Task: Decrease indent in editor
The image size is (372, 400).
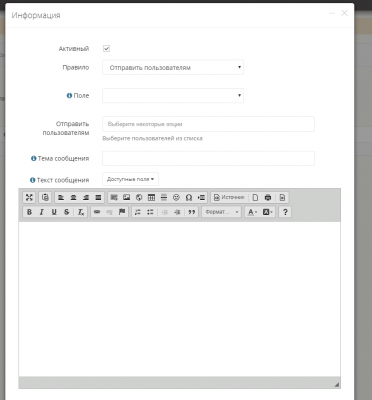Action: pyautogui.click(x=165, y=212)
